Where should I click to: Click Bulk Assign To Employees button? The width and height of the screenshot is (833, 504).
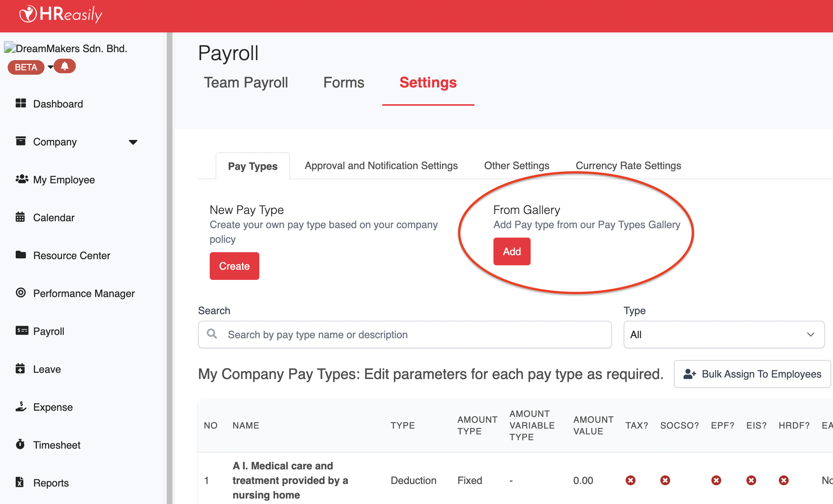click(x=752, y=374)
